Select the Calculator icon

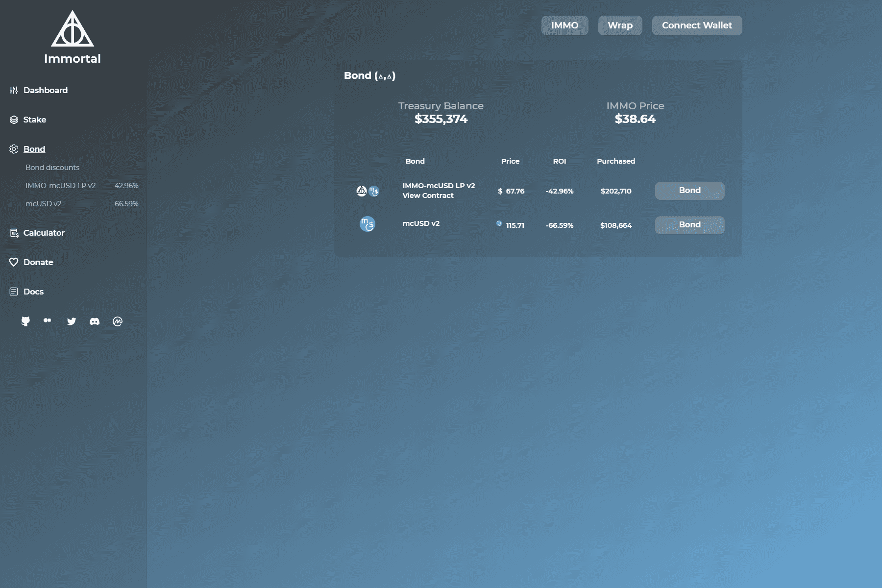click(13, 233)
